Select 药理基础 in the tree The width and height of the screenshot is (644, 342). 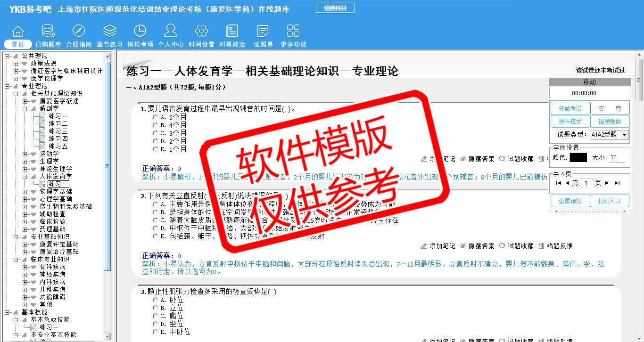(x=52, y=229)
